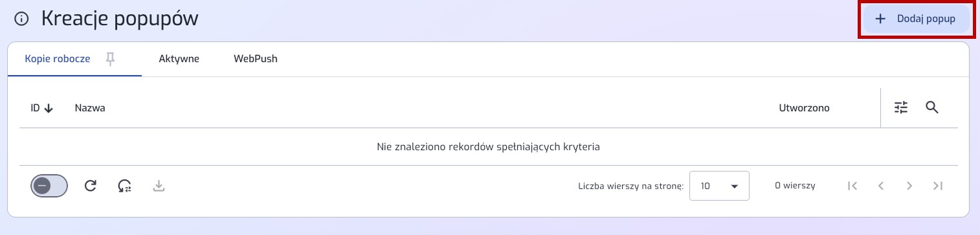Click the Nazwa column header
Viewport: 980px width, 235px height.
(x=90, y=108)
